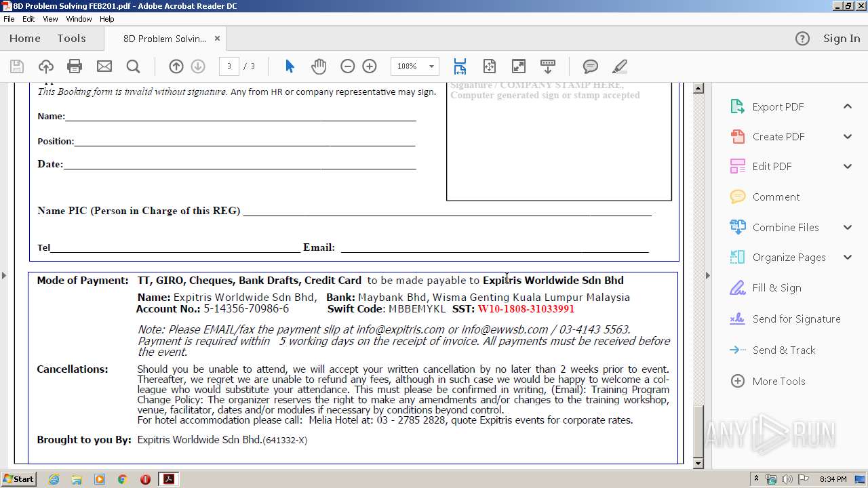The width and height of the screenshot is (868, 488).
Task: Switch to the Tools tab
Action: tap(71, 39)
